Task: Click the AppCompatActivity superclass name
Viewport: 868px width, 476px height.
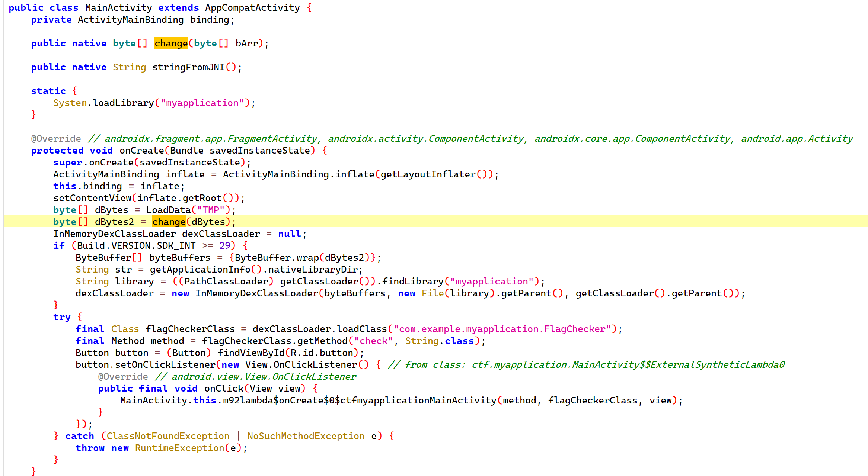Action: coord(252,8)
